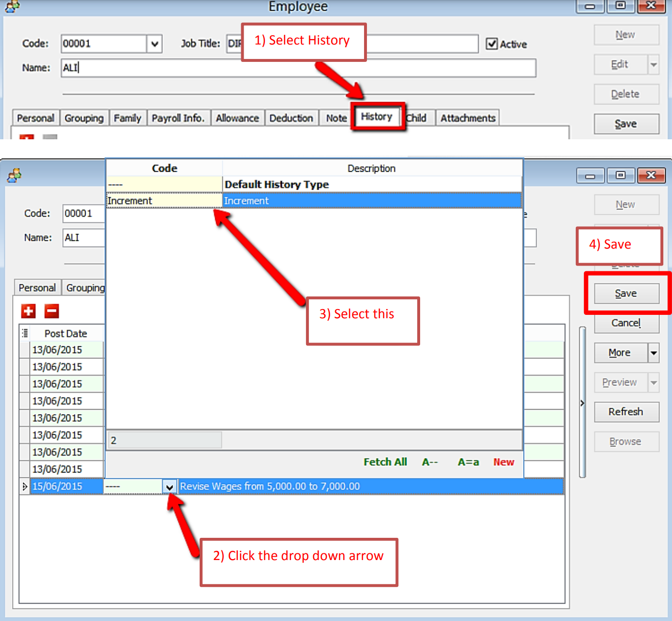
Task: Click the grid column chooser icon
Action: click(x=25, y=333)
